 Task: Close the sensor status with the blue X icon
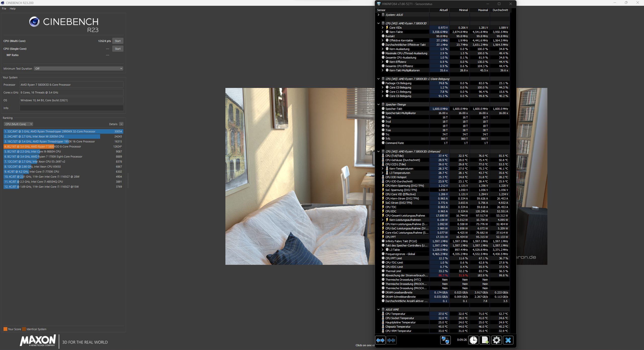tap(508, 340)
